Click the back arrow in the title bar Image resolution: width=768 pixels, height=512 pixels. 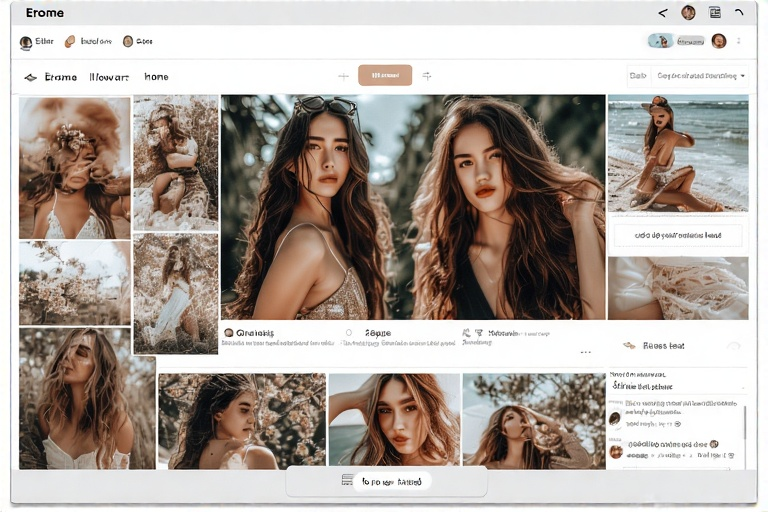pos(662,13)
